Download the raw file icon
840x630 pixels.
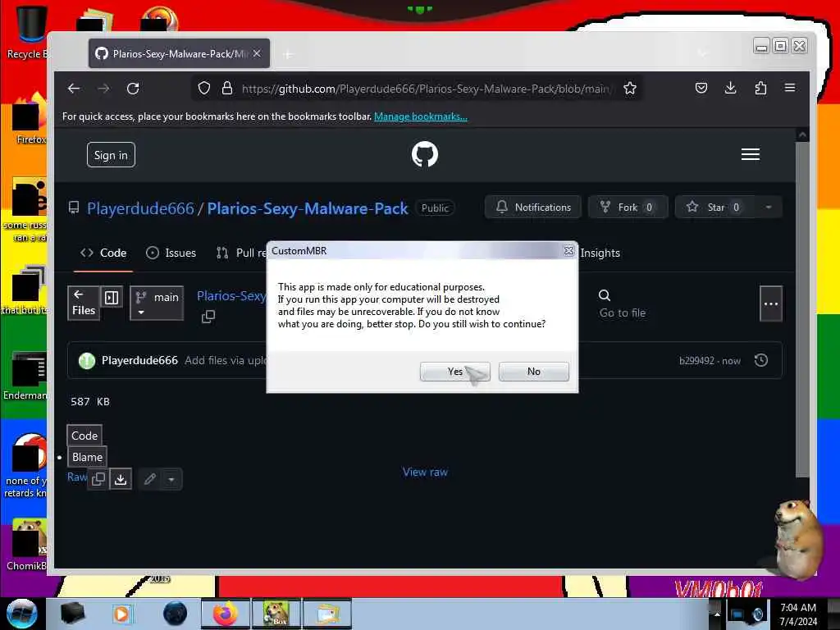(121, 479)
